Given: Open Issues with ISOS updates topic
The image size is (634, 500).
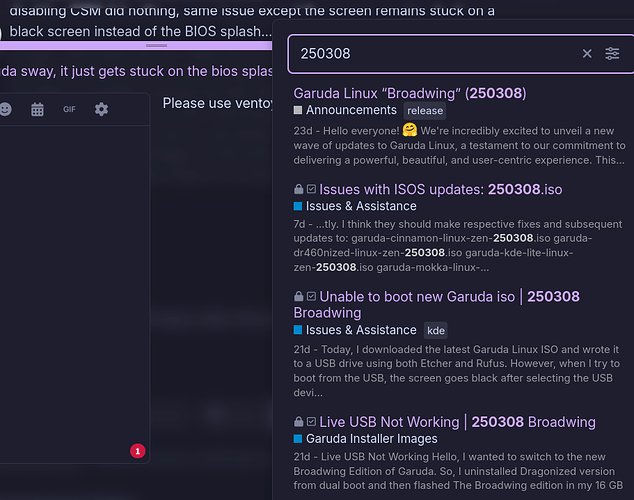Looking at the screenshot, I should [x=440, y=190].
